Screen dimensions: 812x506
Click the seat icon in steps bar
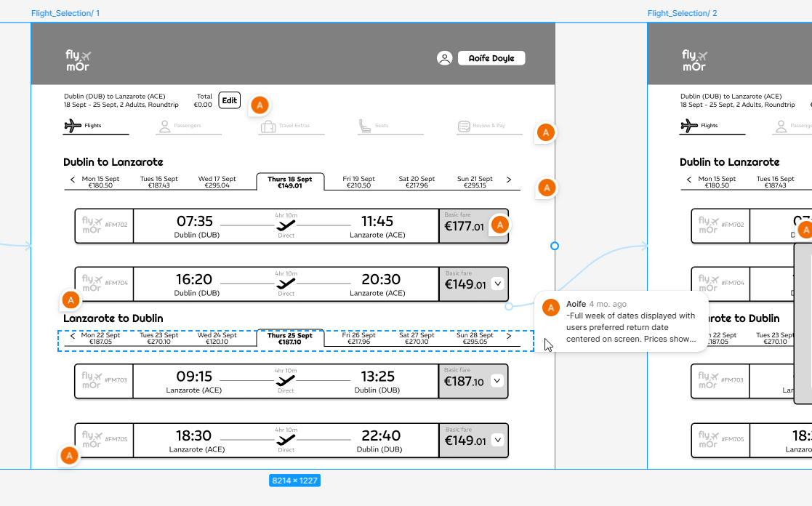pyautogui.click(x=365, y=126)
